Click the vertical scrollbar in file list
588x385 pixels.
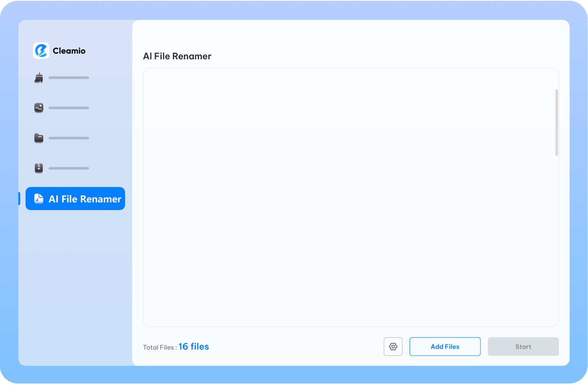556,122
